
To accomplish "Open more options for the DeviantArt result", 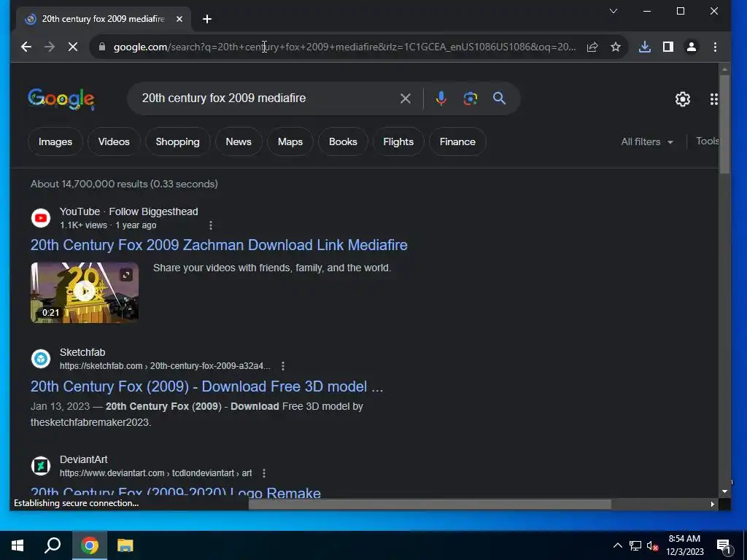I will coord(264,472).
